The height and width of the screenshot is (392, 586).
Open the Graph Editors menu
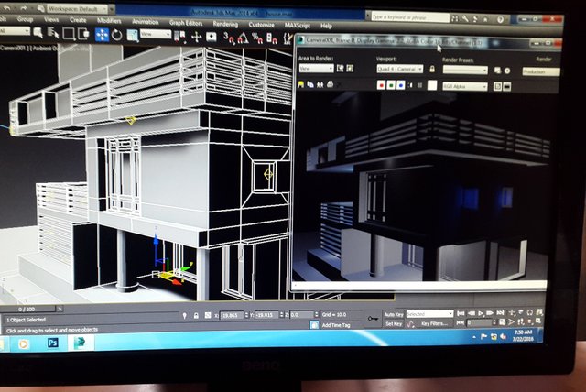186,23
